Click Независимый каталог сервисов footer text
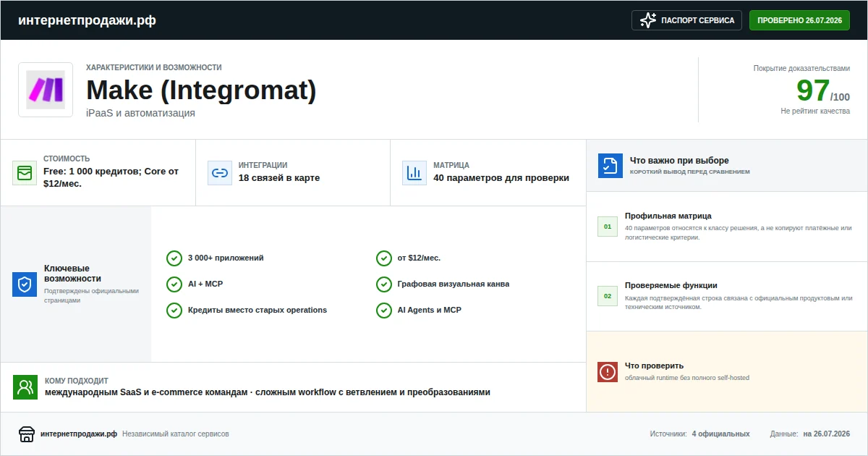Screen dimensions: 868x456 click(x=176, y=434)
